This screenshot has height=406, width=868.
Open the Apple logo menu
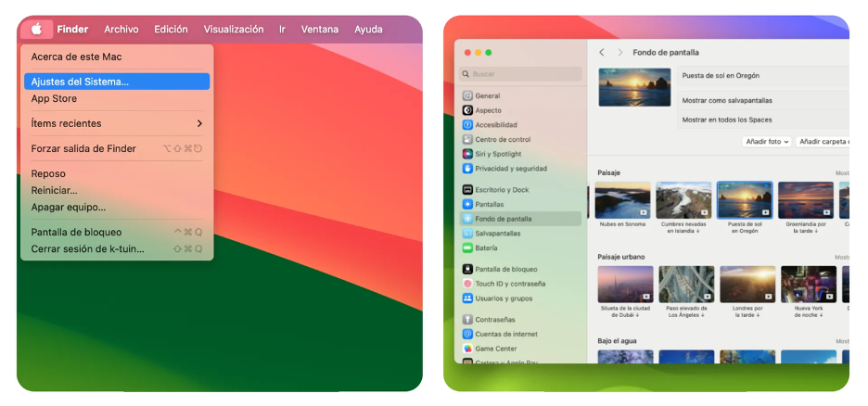(x=36, y=30)
